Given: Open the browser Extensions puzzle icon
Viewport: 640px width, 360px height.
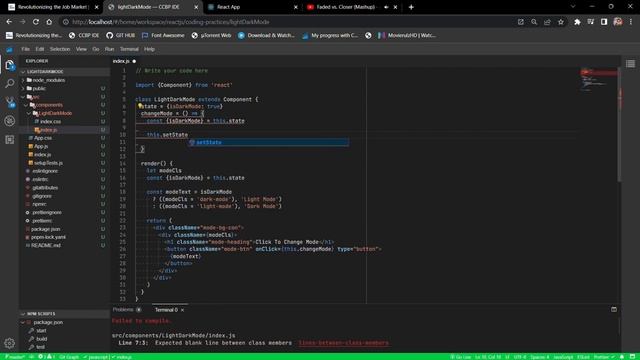Looking at the screenshot, I should pos(577,22).
